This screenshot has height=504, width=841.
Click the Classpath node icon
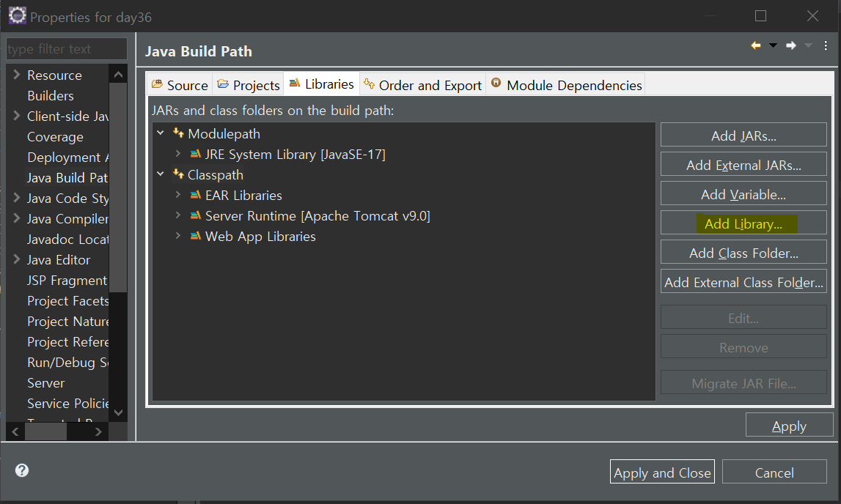click(179, 174)
